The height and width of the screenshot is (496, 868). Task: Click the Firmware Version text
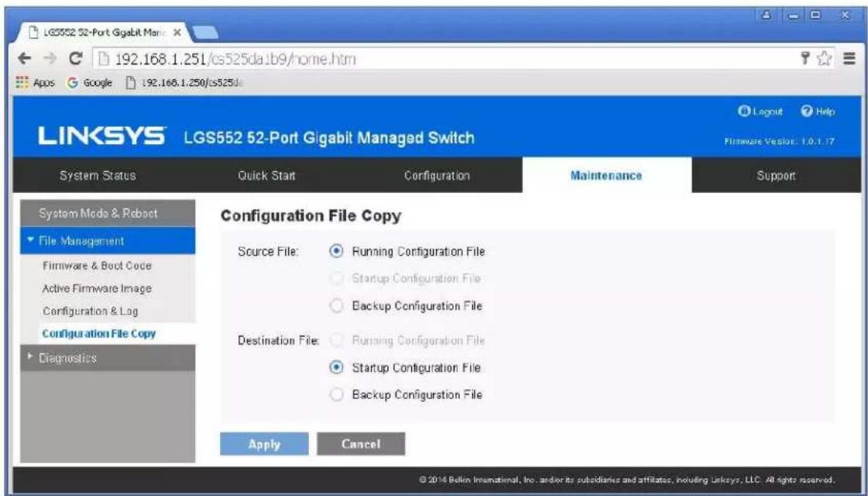[x=779, y=141]
